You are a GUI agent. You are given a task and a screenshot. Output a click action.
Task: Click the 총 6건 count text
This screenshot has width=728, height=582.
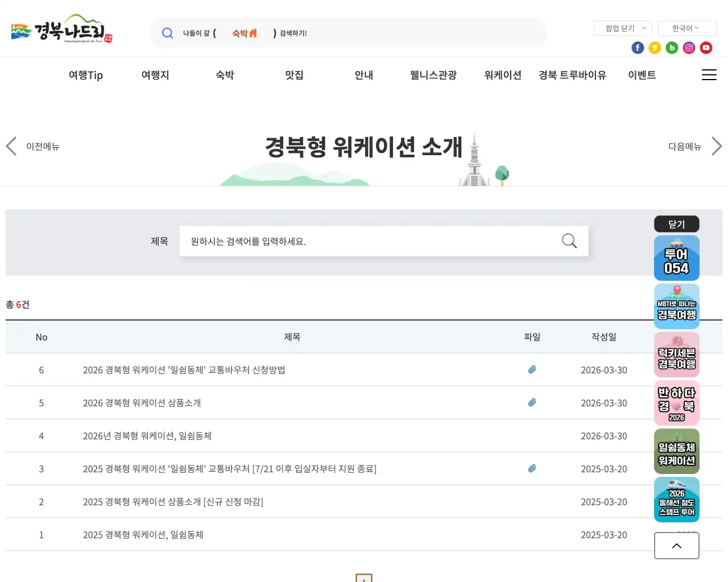pyautogui.click(x=18, y=305)
